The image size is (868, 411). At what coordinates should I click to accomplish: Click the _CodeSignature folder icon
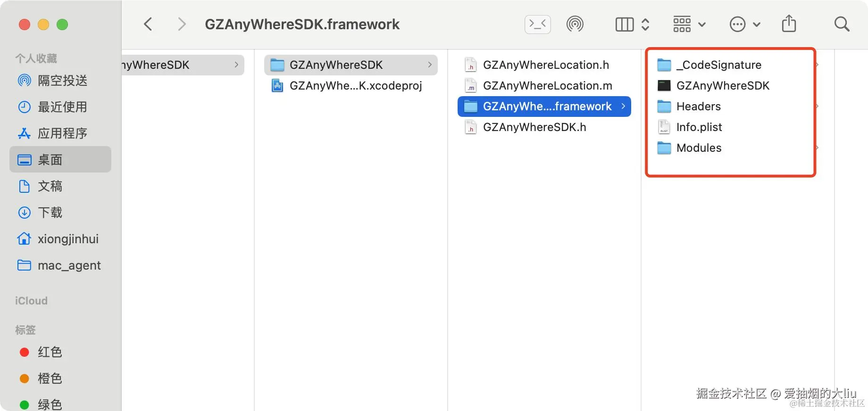coord(664,65)
